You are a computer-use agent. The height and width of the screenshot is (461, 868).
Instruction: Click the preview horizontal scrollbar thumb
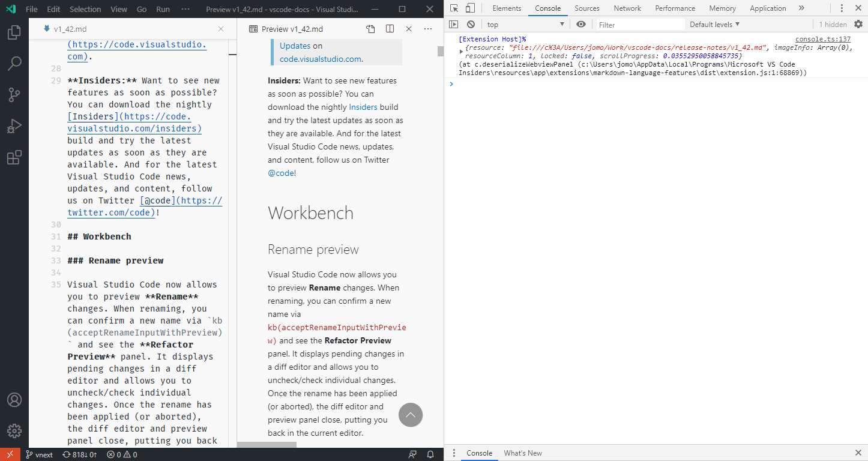coord(267,445)
